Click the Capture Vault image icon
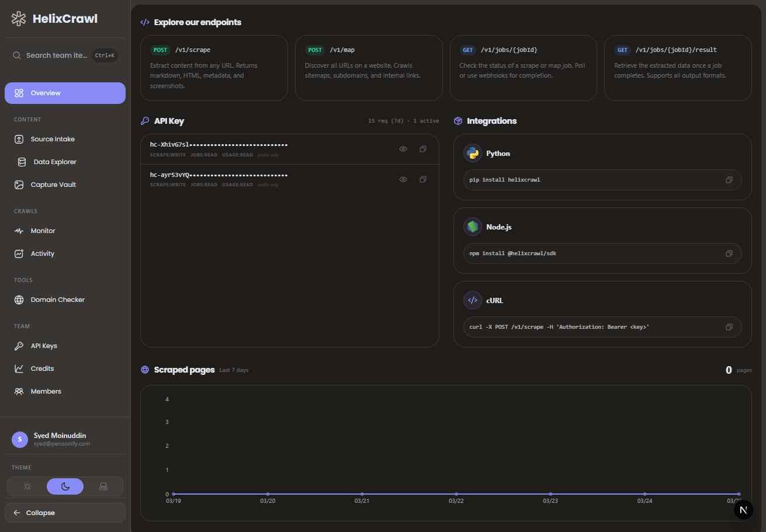766x532 pixels. click(x=19, y=185)
